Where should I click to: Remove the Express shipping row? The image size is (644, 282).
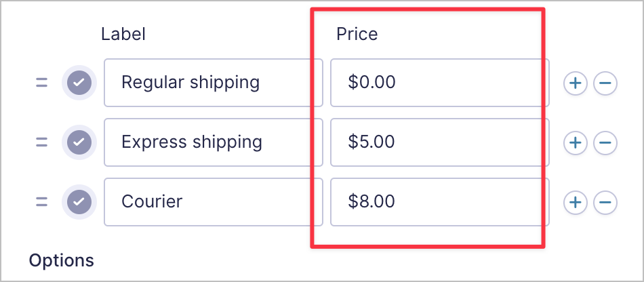[x=605, y=142]
